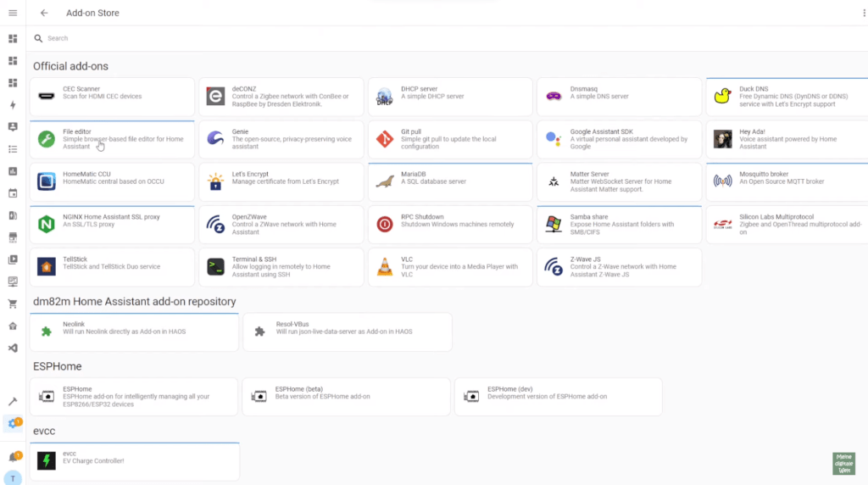Open the Terminal & SSH add-on

pos(281,266)
